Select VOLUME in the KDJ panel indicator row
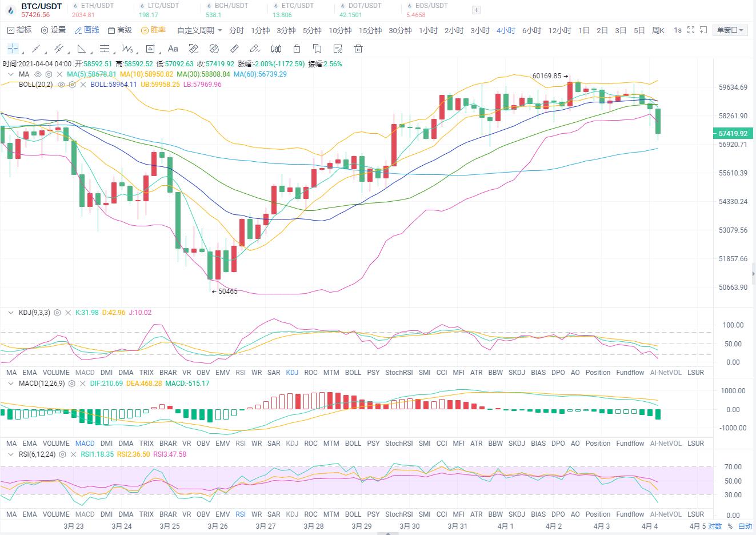This screenshot has height=535, width=756. [x=56, y=372]
